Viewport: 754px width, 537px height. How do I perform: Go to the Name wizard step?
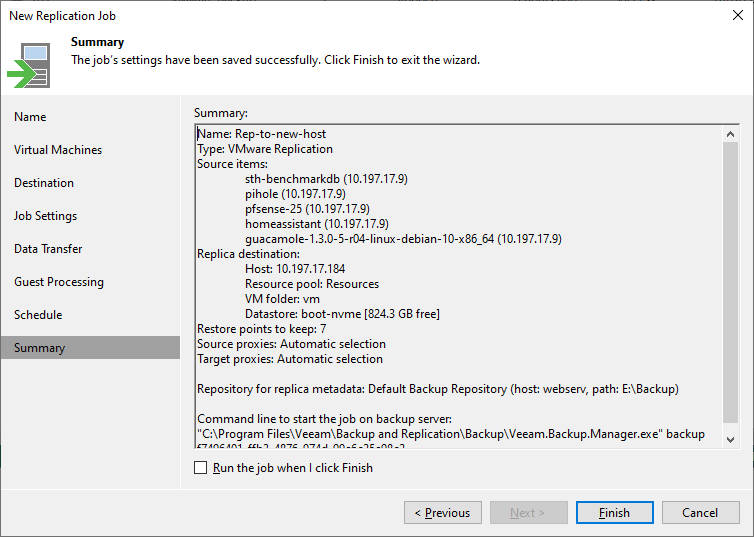click(x=30, y=117)
